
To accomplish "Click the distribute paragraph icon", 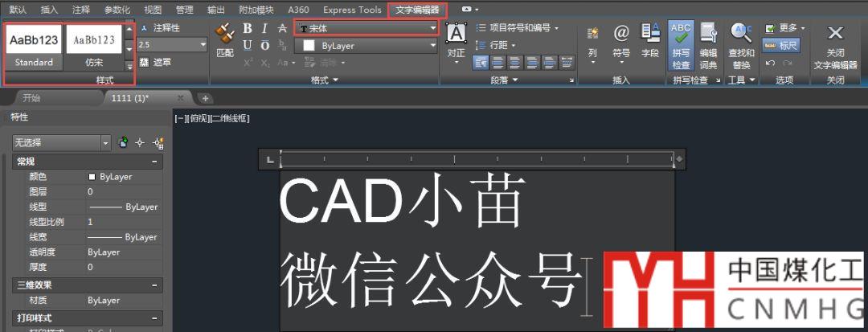I will click(x=567, y=63).
